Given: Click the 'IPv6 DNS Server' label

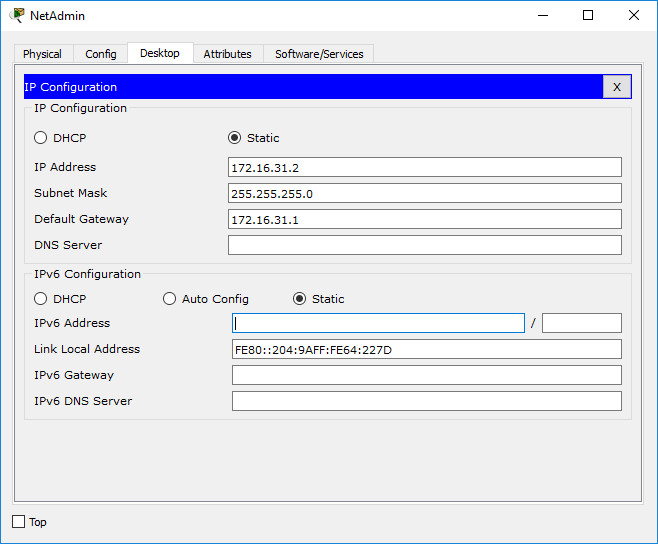Looking at the screenshot, I should [83, 401].
